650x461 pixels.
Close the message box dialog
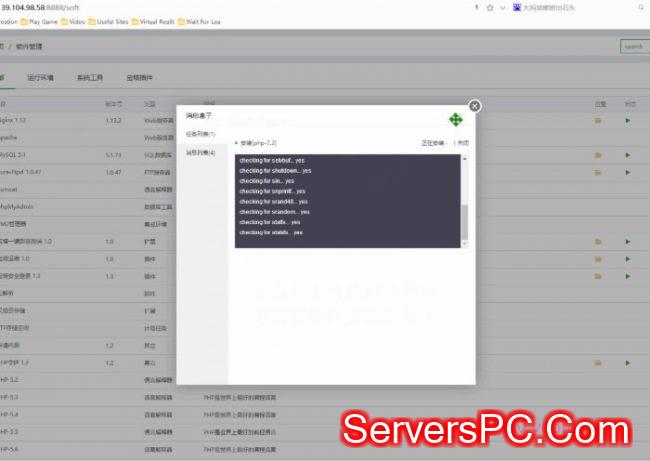pos(474,105)
